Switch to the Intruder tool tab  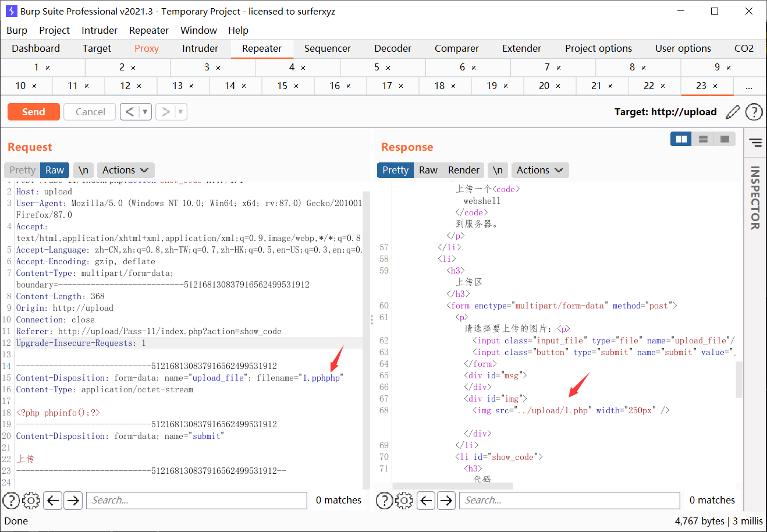200,48
